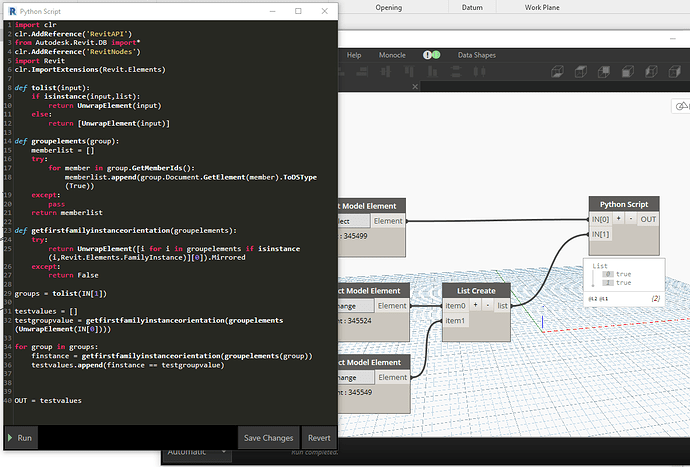Open the Data Shapes menu
This screenshot has width=690, height=467.
pyautogui.click(x=477, y=55)
